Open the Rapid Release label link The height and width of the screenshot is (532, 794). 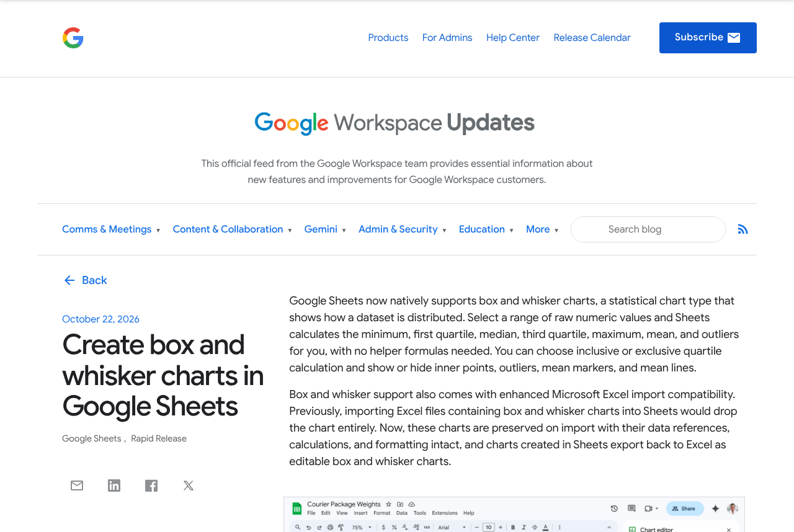(x=159, y=438)
